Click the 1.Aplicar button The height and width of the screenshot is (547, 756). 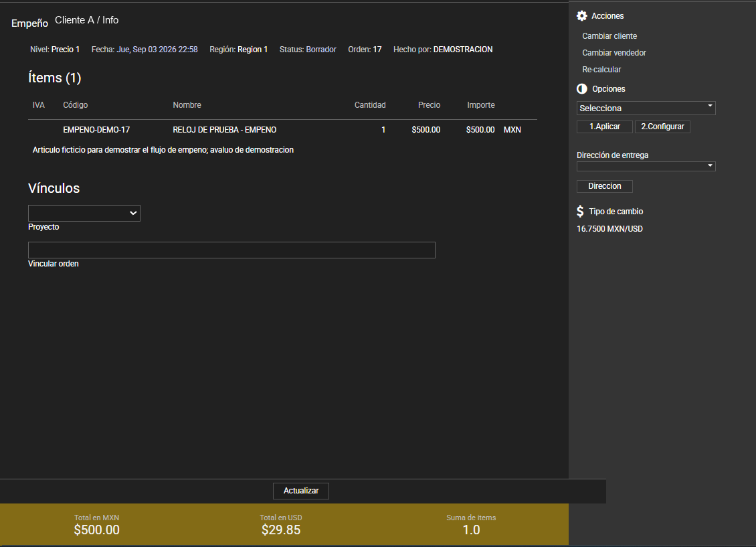click(605, 127)
